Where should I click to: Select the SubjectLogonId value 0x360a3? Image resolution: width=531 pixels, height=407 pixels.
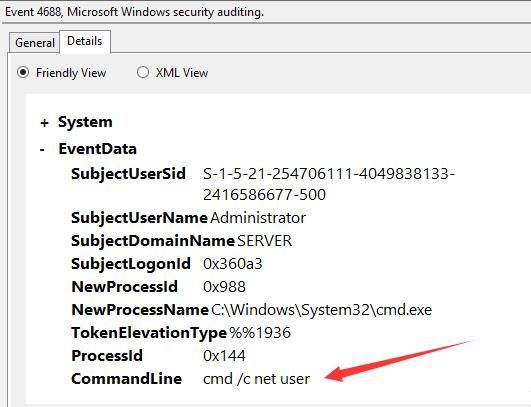coord(233,264)
